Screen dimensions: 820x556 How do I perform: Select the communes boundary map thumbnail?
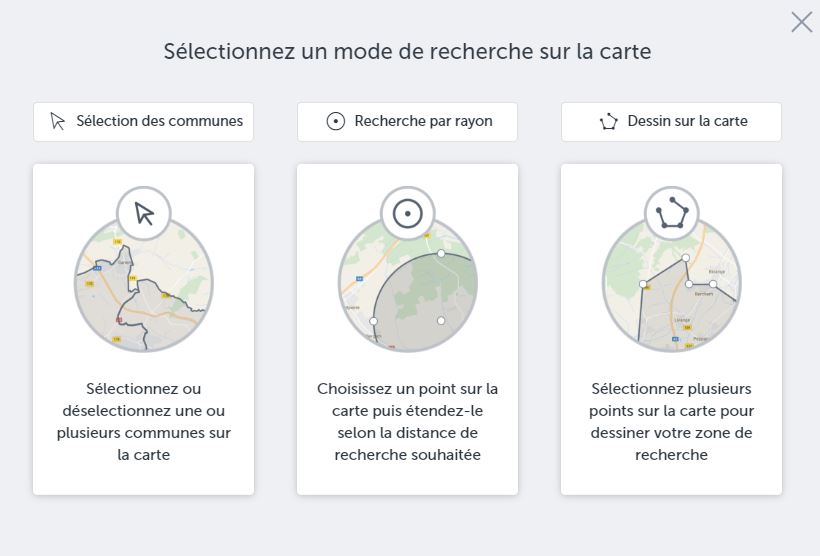pyautogui.click(x=144, y=283)
